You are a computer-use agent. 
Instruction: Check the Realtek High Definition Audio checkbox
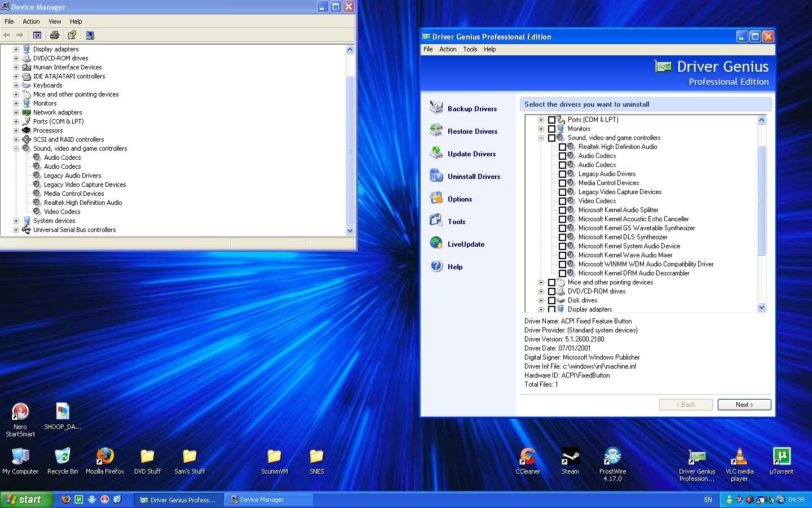pos(562,147)
